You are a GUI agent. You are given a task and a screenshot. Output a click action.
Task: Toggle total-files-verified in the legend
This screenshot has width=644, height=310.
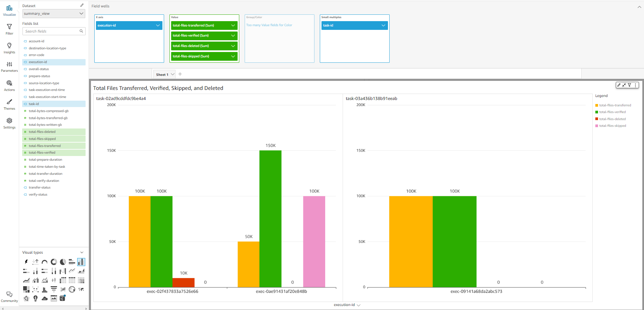click(x=611, y=112)
